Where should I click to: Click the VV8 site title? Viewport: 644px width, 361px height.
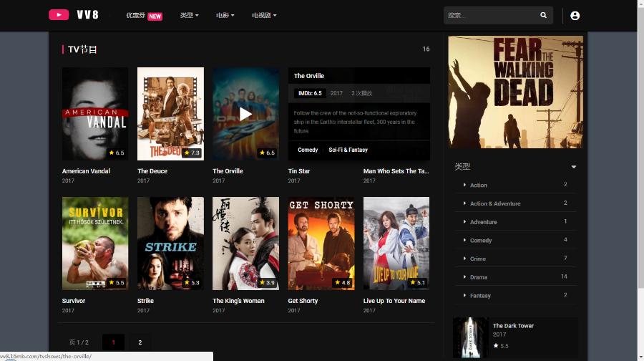pos(87,15)
